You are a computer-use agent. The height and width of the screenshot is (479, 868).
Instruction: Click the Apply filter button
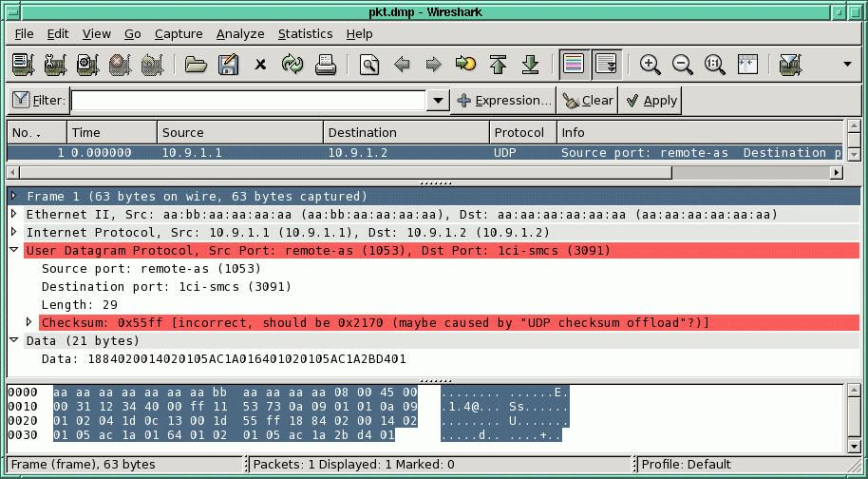coord(651,100)
